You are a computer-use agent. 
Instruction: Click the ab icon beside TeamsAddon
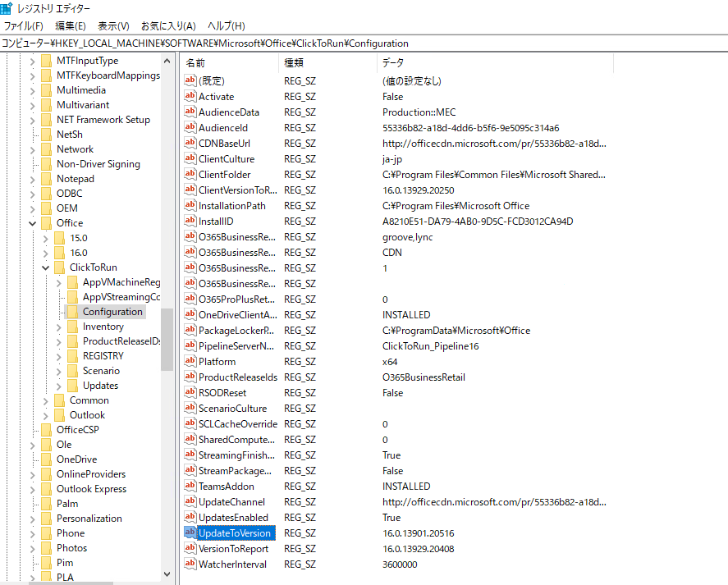pos(190,486)
